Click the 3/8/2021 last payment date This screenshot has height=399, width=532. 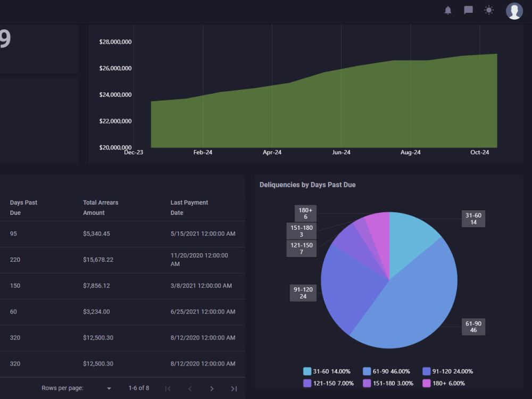pyautogui.click(x=201, y=286)
